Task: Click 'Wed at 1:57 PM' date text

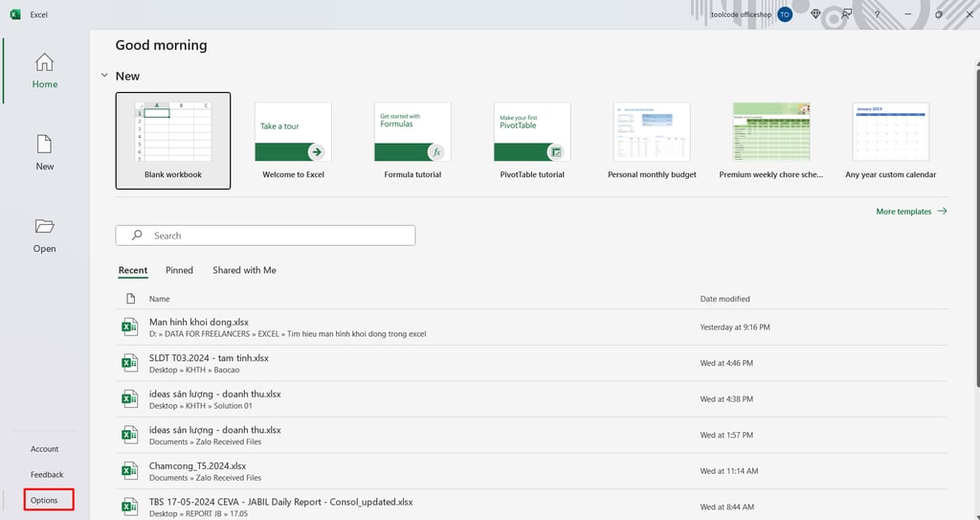Action: pos(726,435)
